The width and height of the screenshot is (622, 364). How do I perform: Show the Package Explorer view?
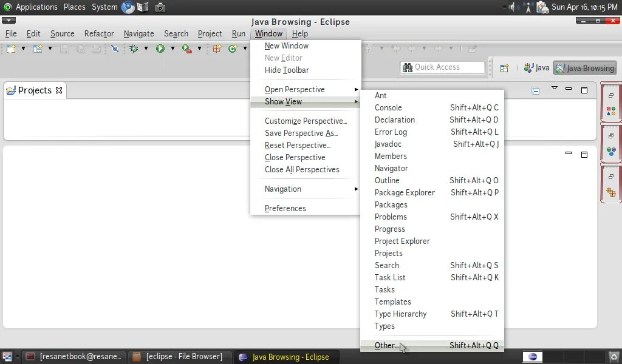click(432, 192)
